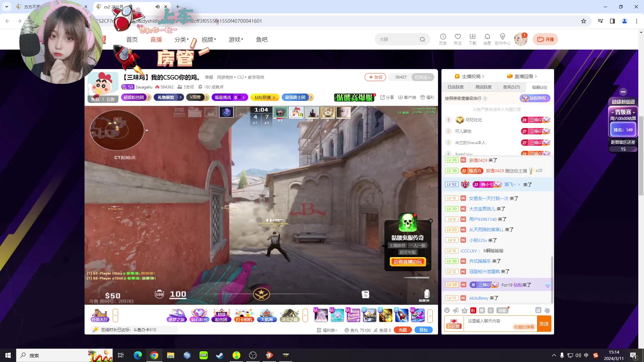This screenshot has width=644, height=362.
Task: Click the 友邻 add button
Action: point(375,77)
